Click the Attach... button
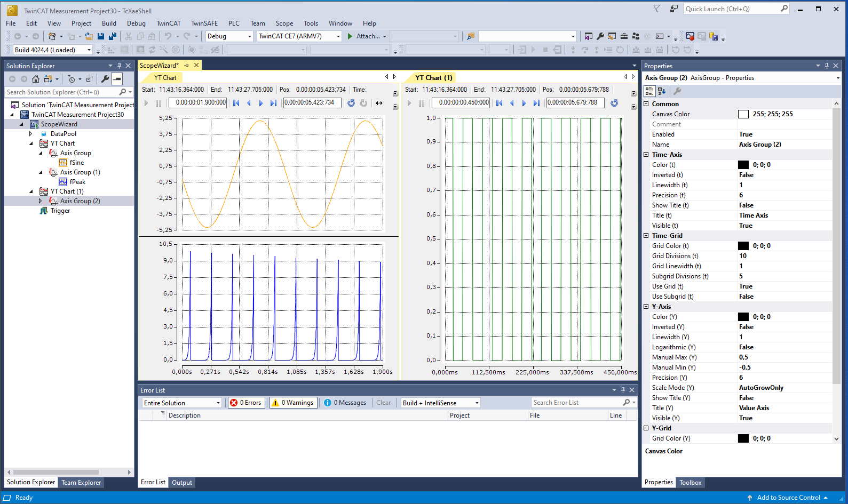Viewport: 848px width, 504px height. pyautogui.click(x=367, y=36)
